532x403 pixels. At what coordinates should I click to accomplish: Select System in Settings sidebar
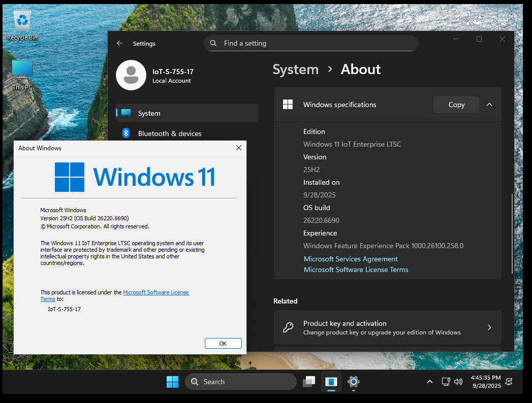187,113
